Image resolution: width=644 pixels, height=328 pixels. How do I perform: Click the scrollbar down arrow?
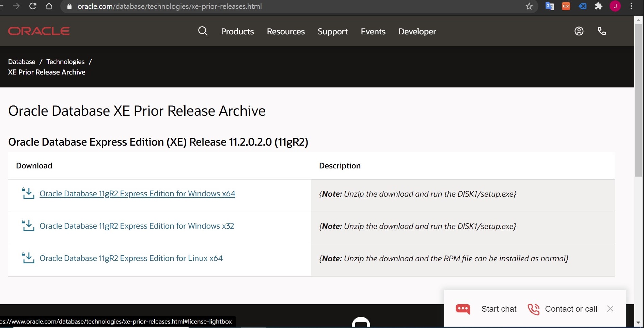pyautogui.click(x=638, y=322)
